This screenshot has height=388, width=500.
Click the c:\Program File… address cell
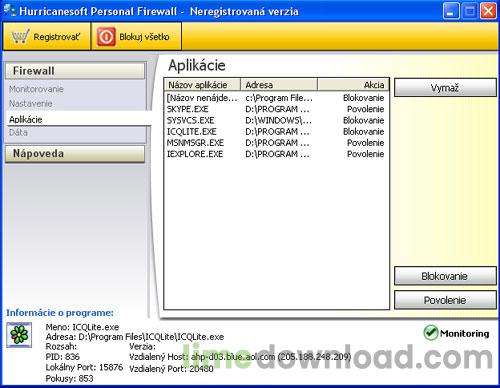(x=279, y=98)
